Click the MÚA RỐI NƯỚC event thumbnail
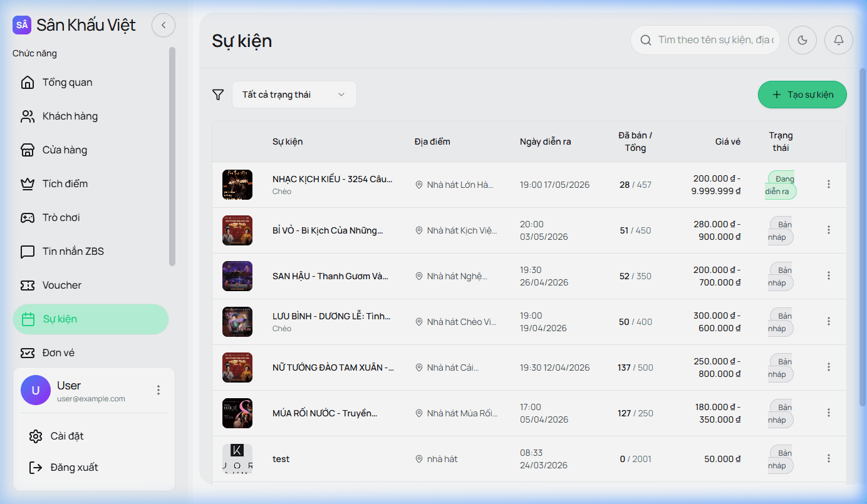 [237, 413]
